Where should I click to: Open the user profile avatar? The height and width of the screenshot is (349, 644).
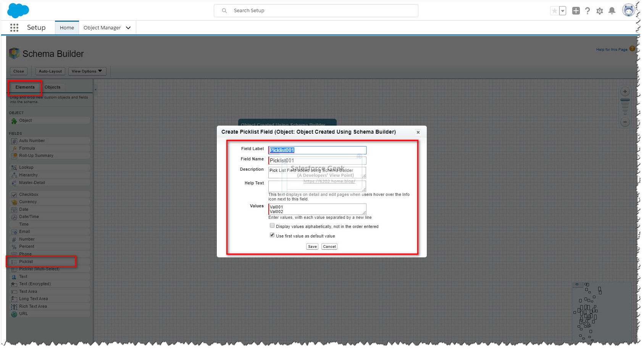click(x=628, y=10)
